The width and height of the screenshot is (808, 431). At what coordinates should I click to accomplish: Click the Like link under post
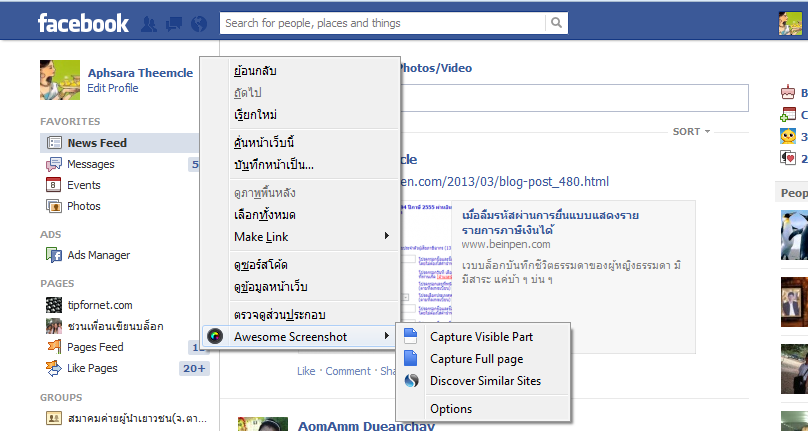[306, 371]
